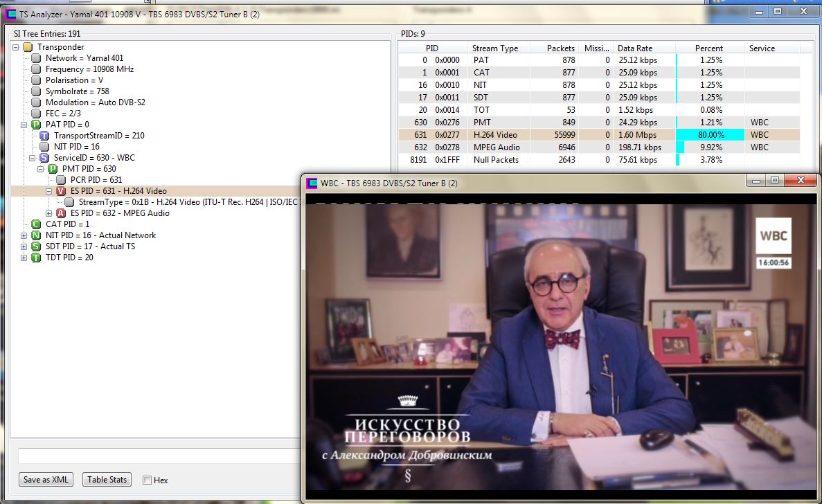
Task: Click the gray icon beside PCR PID = 631
Action: click(x=62, y=180)
